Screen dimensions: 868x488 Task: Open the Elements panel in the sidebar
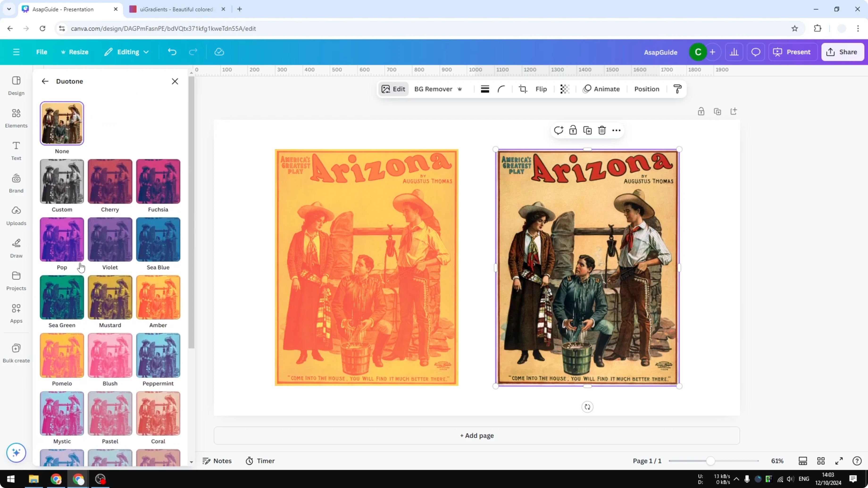point(16,118)
